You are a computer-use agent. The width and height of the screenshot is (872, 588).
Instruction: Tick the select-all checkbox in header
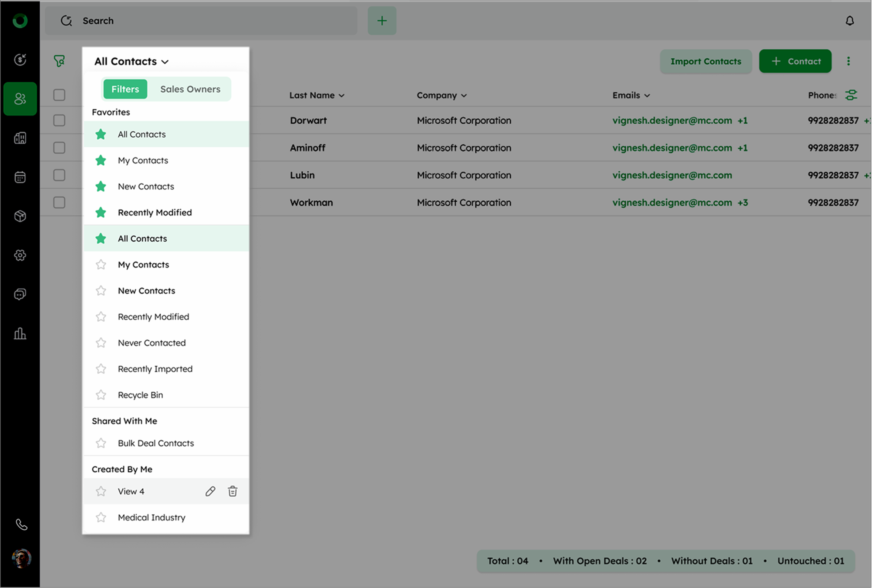tap(59, 95)
